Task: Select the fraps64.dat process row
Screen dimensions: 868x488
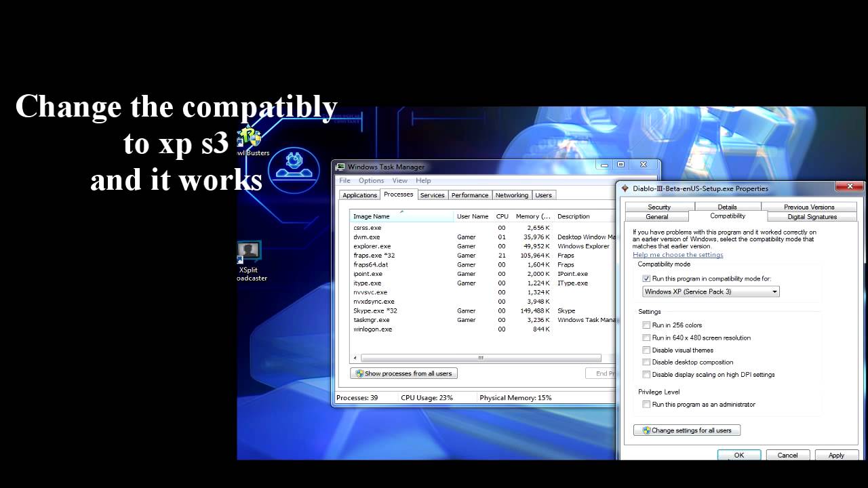Action: (x=483, y=265)
